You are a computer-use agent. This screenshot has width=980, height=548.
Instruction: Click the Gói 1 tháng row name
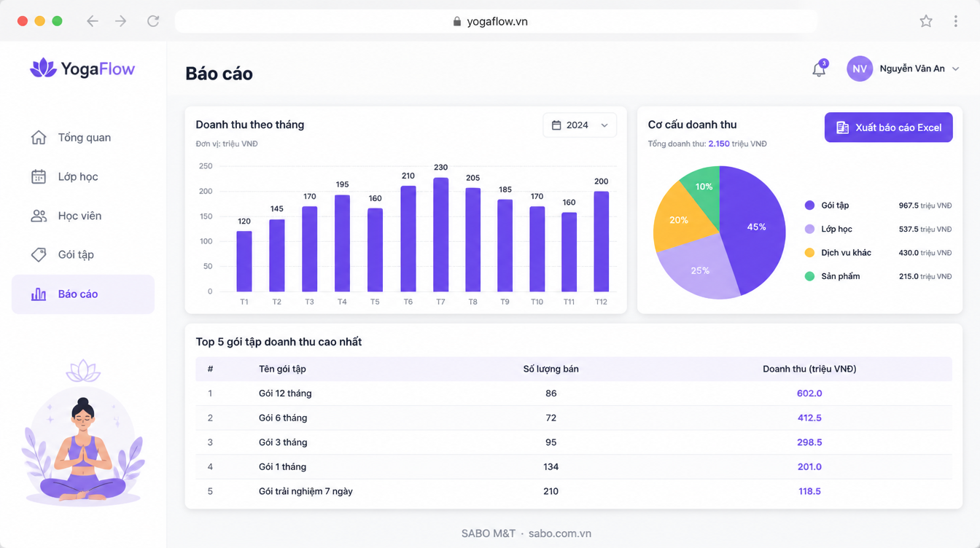click(x=282, y=466)
